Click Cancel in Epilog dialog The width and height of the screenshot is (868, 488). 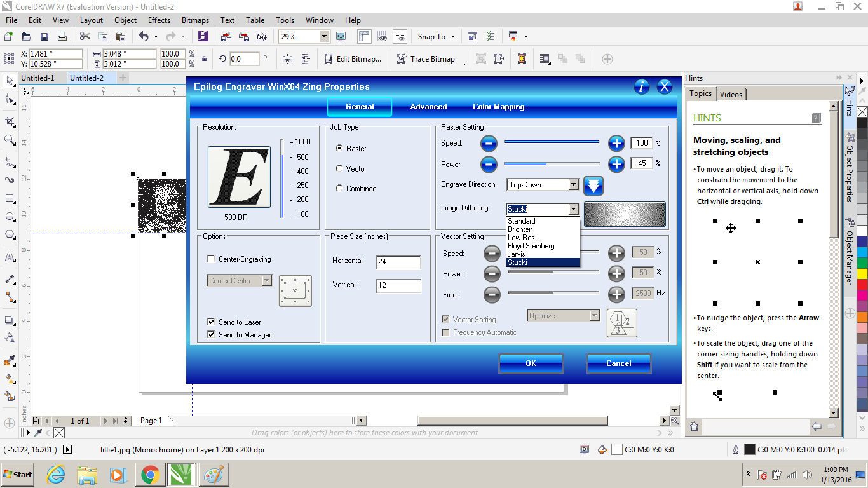619,363
